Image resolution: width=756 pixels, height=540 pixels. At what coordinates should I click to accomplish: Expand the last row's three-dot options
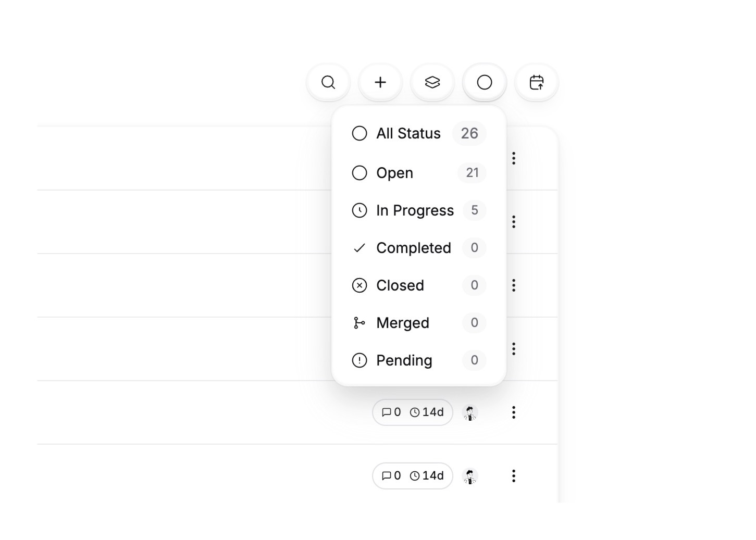click(514, 476)
